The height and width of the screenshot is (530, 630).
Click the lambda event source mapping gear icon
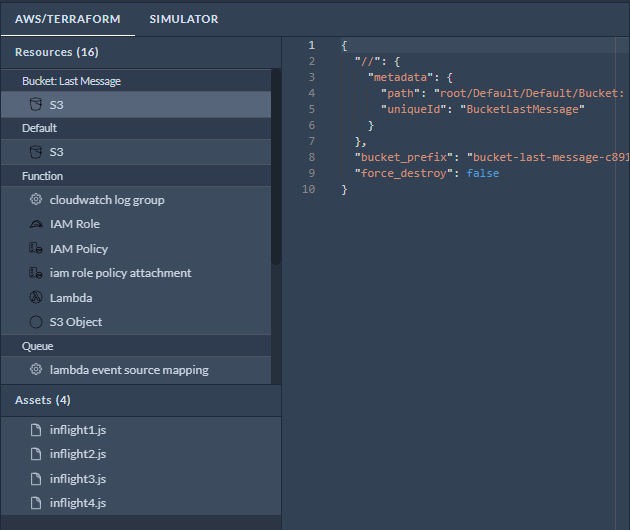[36, 370]
